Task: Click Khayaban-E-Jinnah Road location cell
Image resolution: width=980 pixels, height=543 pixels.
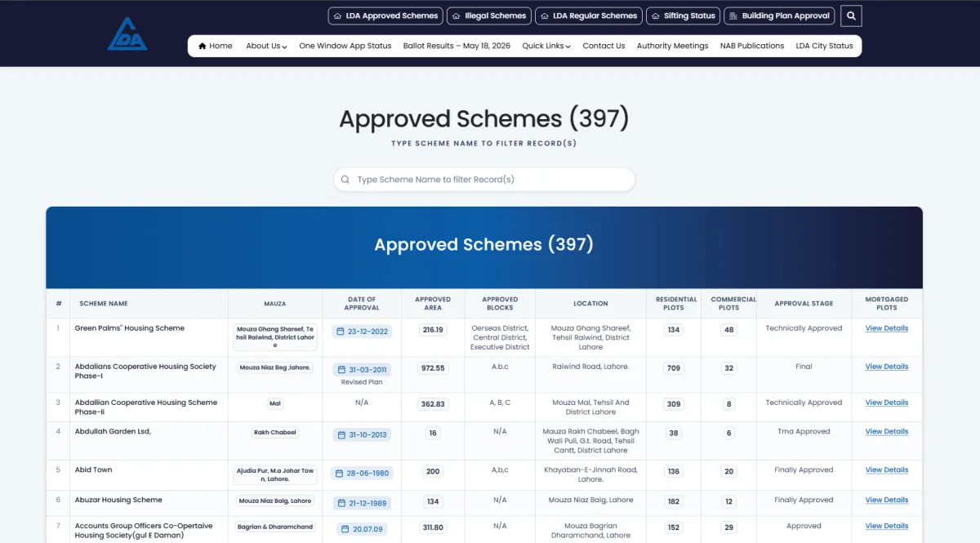Action: [x=590, y=474]
